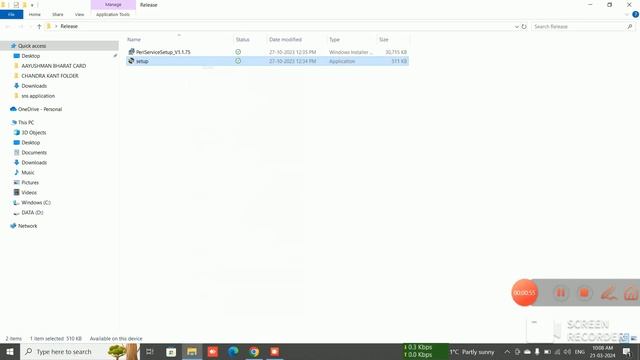The image size is (640, 360).
Task: Open the View ribbon tab
Action: 79,14
